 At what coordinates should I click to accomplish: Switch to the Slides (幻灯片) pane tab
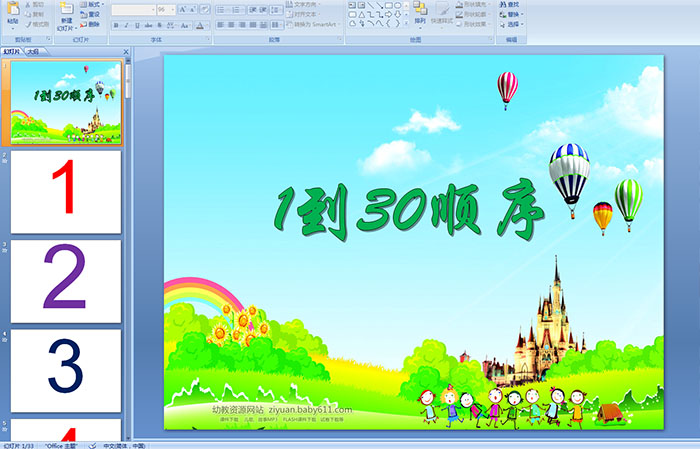coord(12,52)
